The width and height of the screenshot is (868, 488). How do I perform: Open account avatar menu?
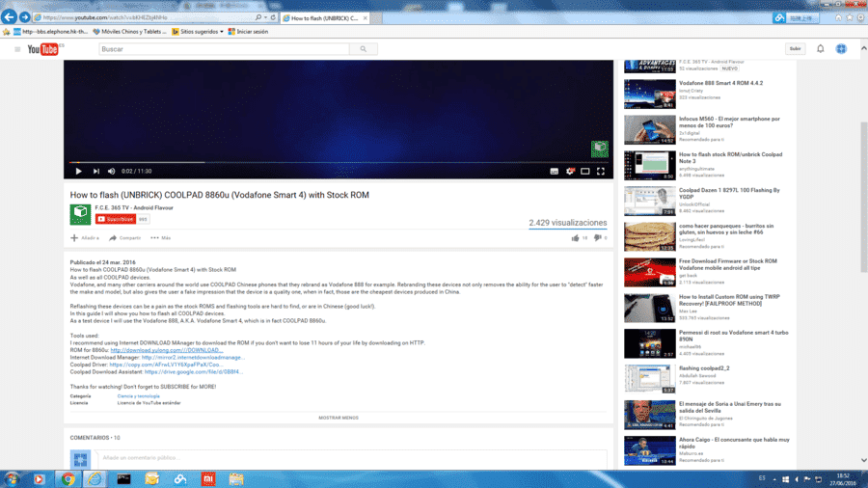841,48
